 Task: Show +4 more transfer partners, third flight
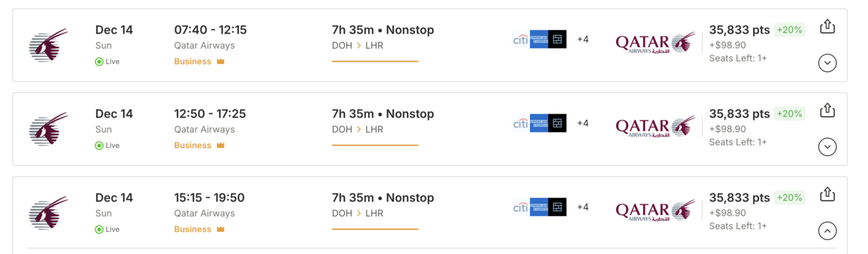pyautogui.click(x=582, y=207)
